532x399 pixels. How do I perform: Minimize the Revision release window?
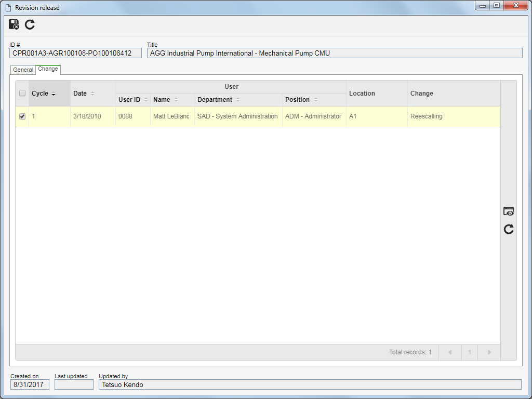point(483,5)
